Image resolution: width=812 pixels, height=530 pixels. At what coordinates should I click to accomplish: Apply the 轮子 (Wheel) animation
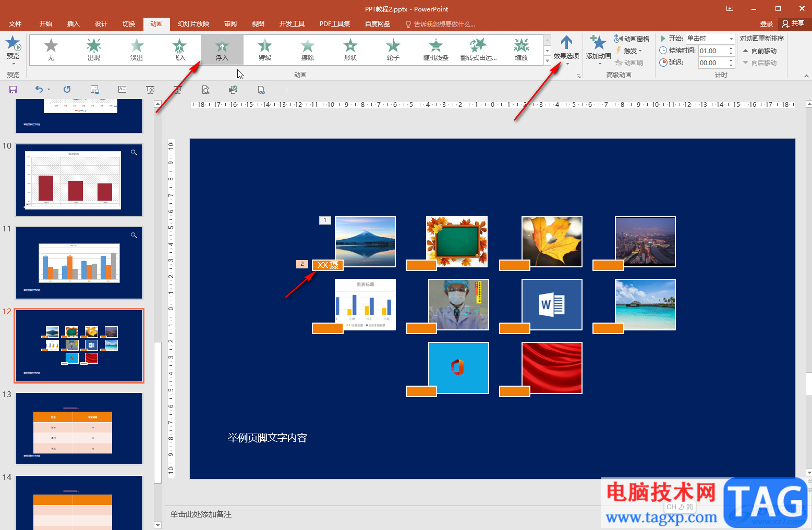pos(393,50)
